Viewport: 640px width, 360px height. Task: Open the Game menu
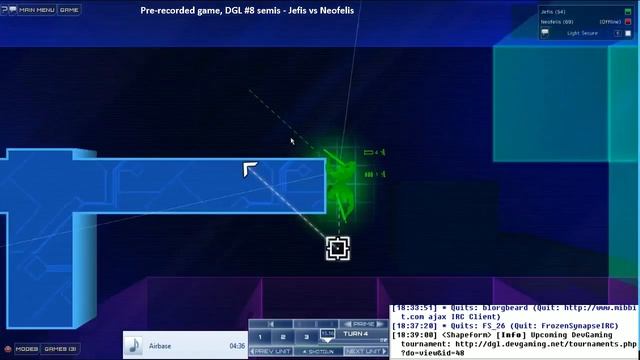click(69, 10)
